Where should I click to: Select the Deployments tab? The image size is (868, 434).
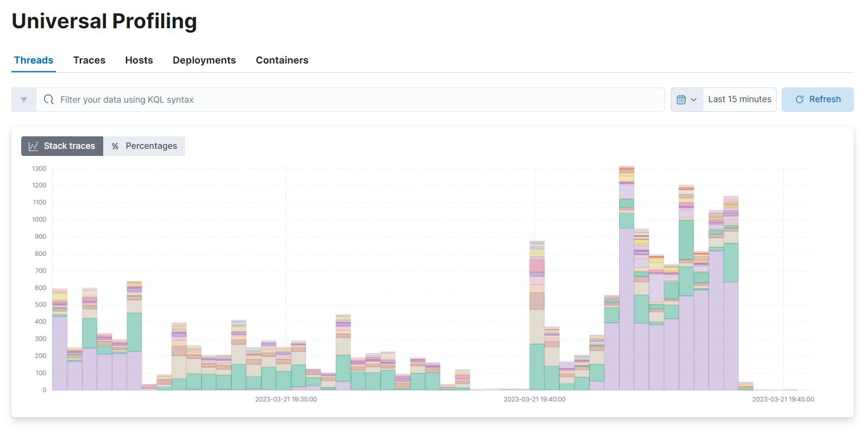pos(204,60)
